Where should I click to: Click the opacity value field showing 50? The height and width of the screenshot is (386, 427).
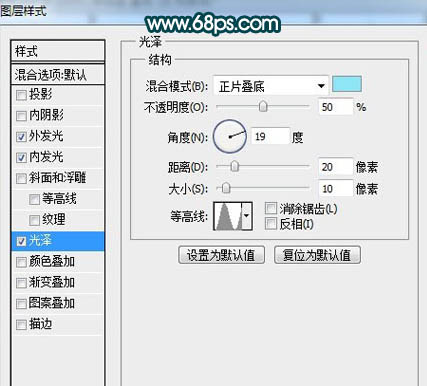tap(335, 107)
